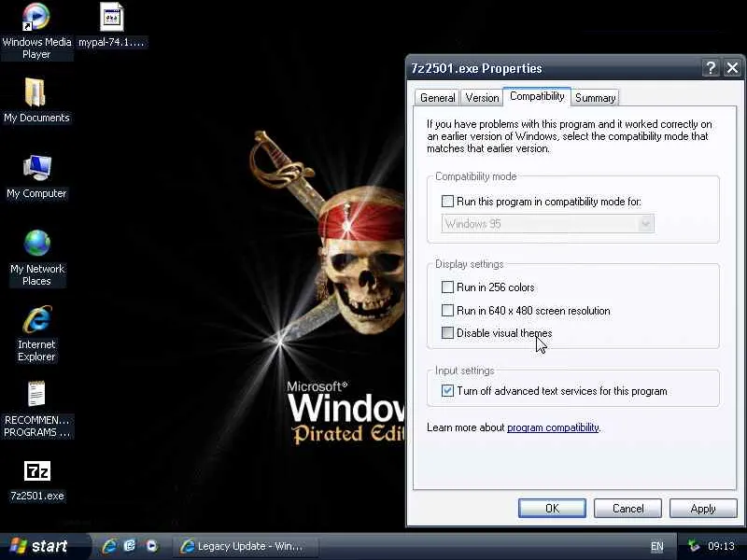Switch to the General tab

tap(437, 98)
